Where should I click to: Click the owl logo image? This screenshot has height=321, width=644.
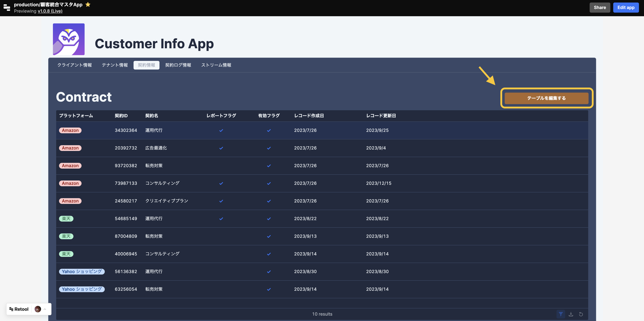69,39
